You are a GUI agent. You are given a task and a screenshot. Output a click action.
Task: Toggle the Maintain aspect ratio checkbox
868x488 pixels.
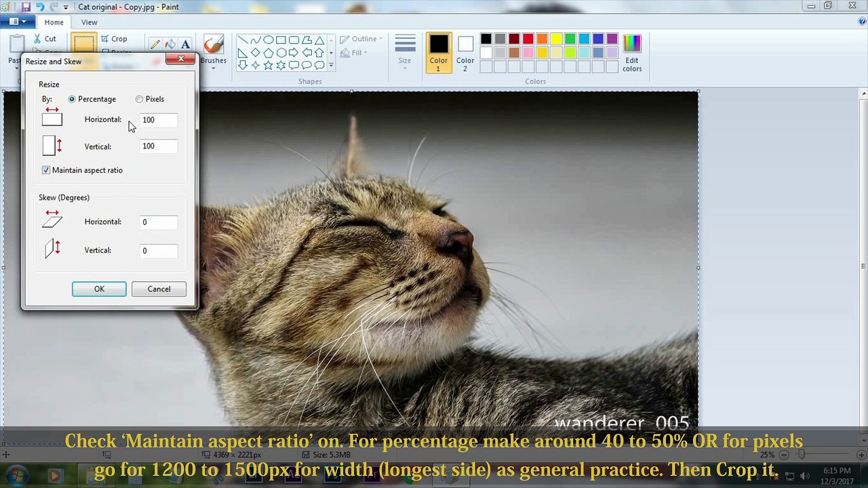click(46, 170)
